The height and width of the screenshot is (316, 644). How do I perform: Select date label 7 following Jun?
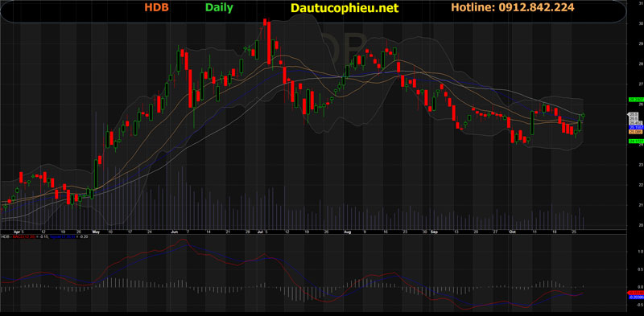(188, 232)
